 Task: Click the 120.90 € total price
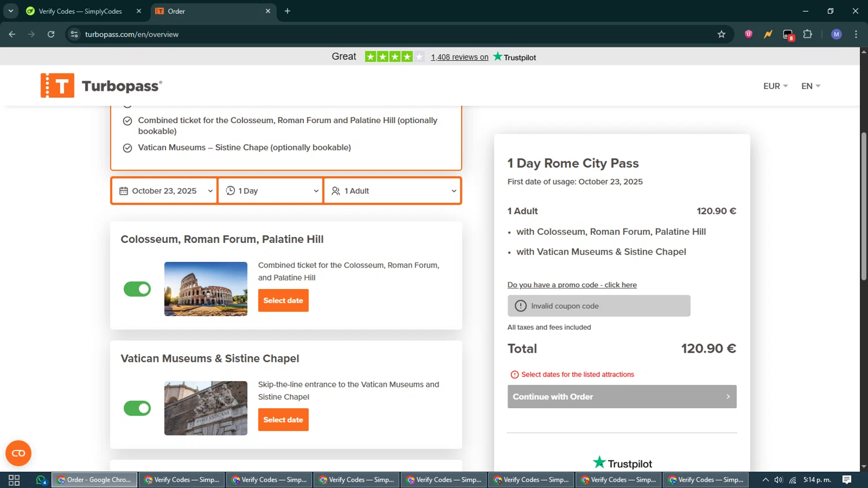click(708, 349)
